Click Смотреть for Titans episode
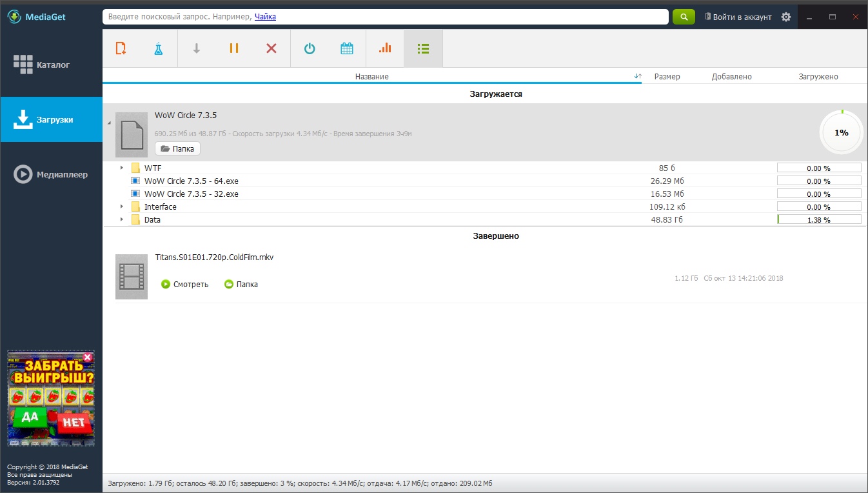 pyautogui.click(x=185, y=284)
